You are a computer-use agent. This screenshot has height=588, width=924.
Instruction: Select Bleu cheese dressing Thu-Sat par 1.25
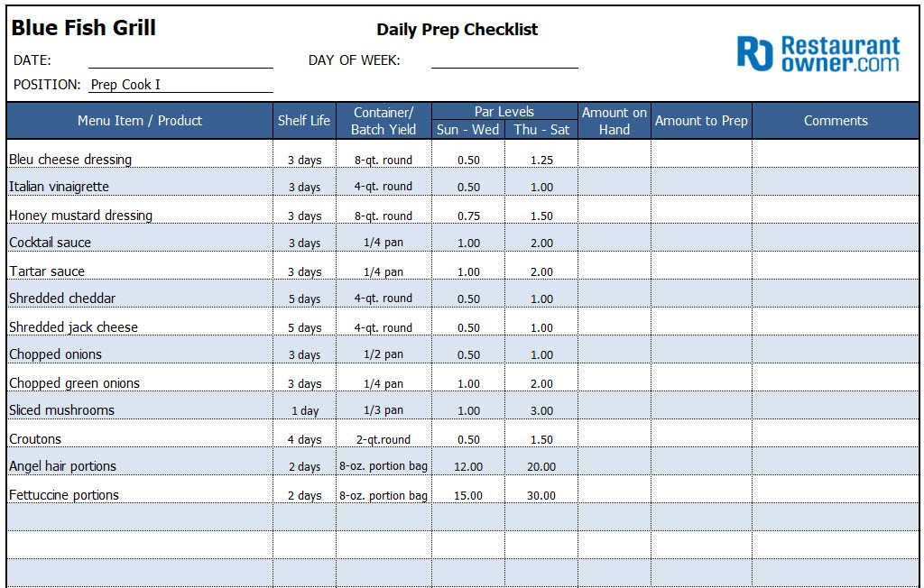coord(541,154)
